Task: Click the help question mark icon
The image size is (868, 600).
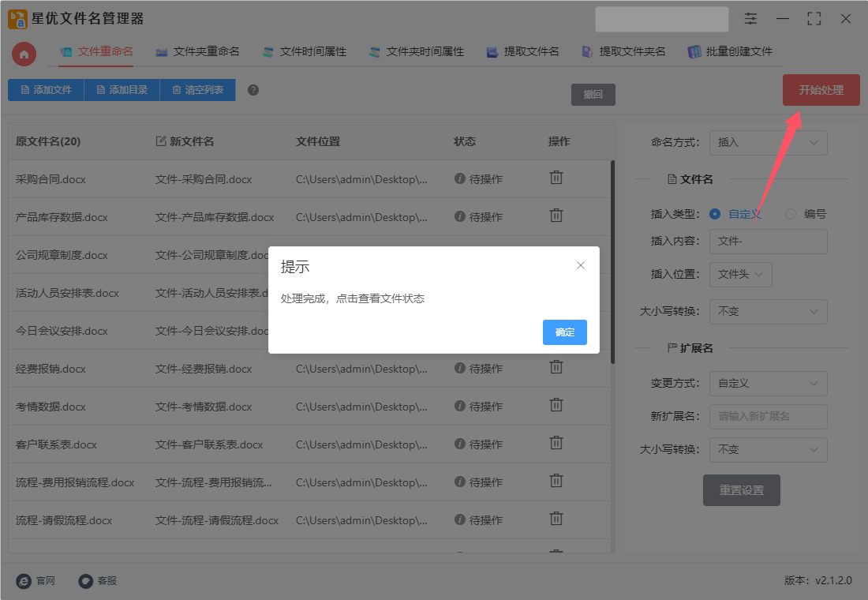Action: pos(253,90)
